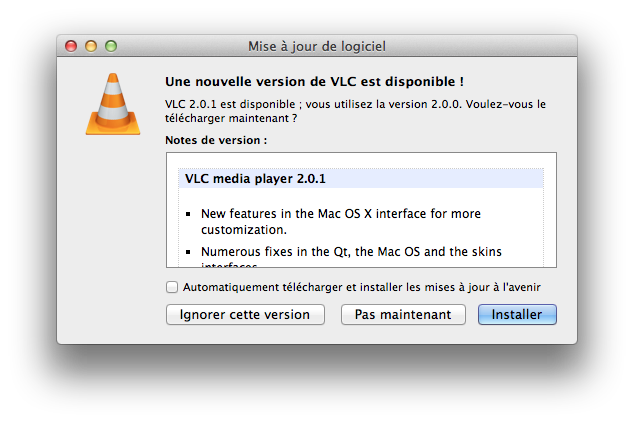This screenshot has height=423, width=634.
Task: Click the VLC 2.0.1 est disponible description text
Action: 355,111
